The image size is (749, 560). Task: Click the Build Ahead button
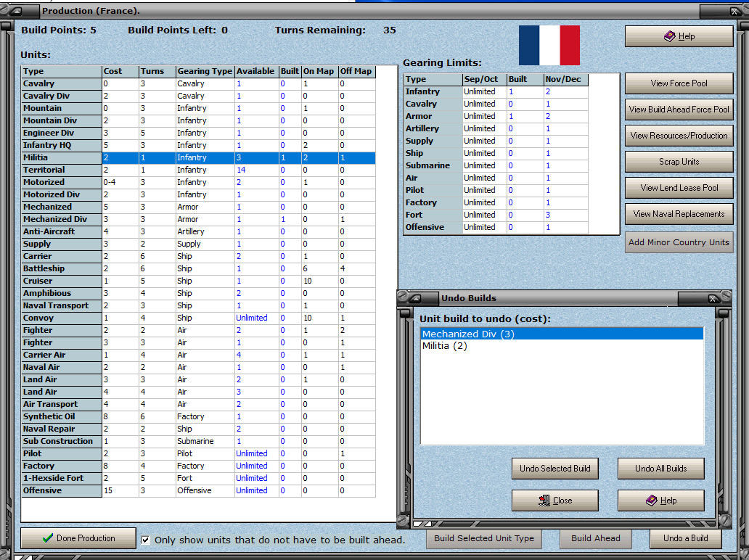[x=595, y=539]
